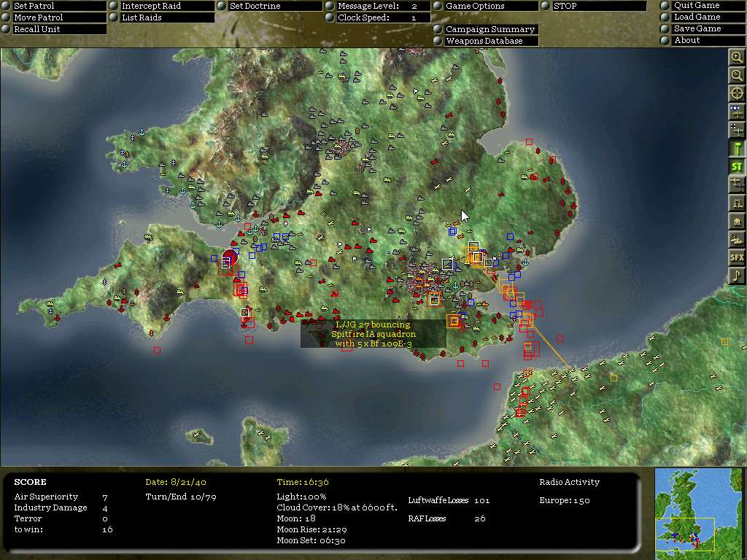Click the Air Superiority score row

coord(61,497)
